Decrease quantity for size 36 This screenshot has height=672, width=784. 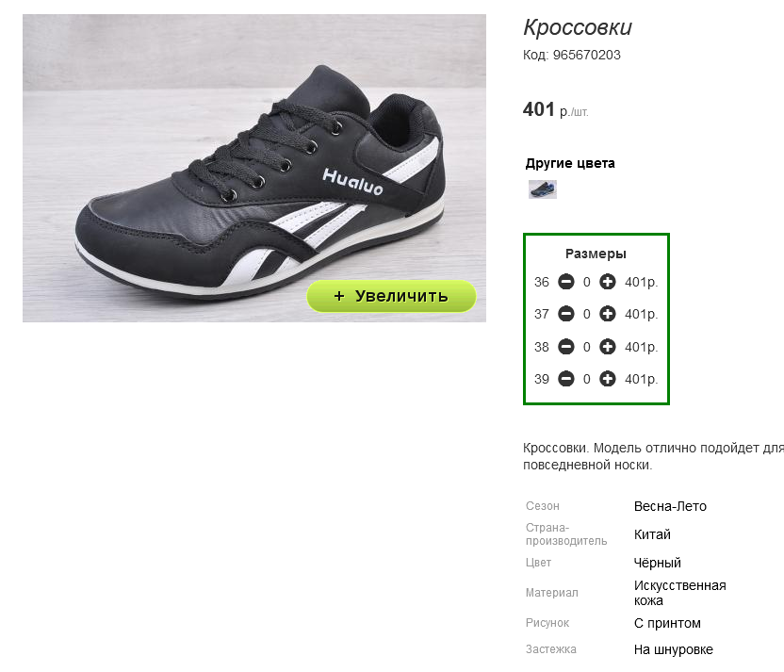(x=566, y=282)
